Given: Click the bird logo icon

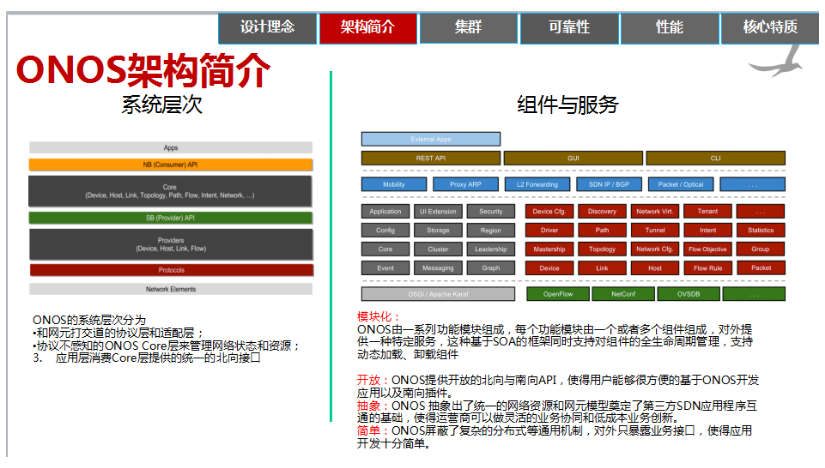Looking at the screenshot, I should pyautogui.click(x=777, y=62).
